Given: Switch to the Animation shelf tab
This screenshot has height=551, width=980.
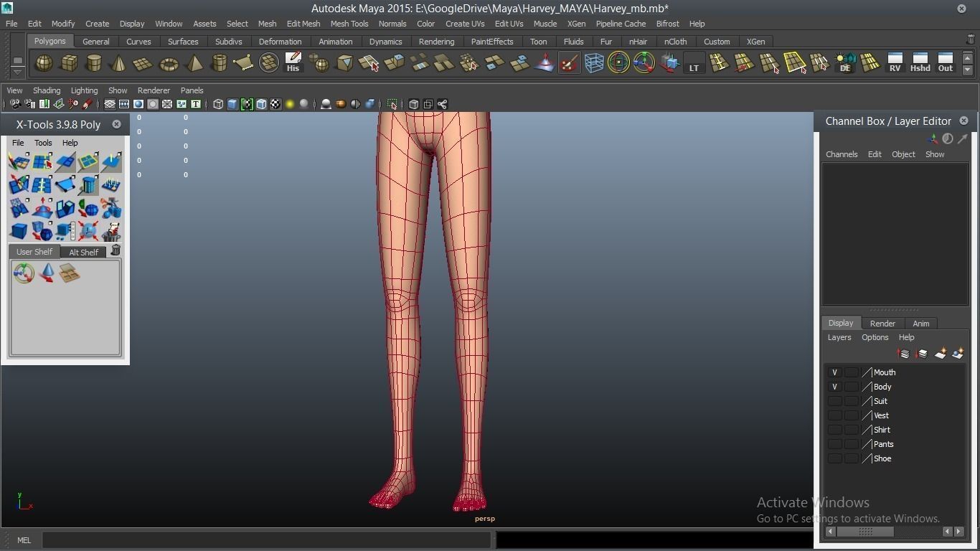Looking at the screenshot, I should point(336,42).
